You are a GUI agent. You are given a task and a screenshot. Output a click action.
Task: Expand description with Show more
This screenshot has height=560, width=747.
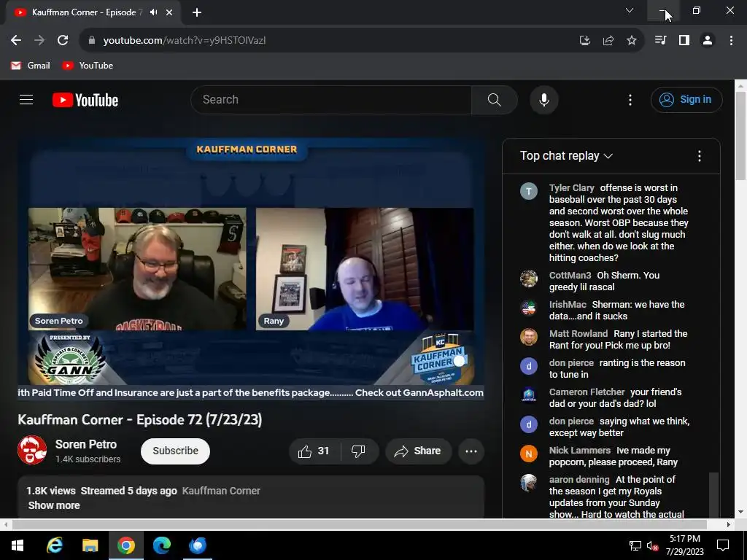pos(54,505)
